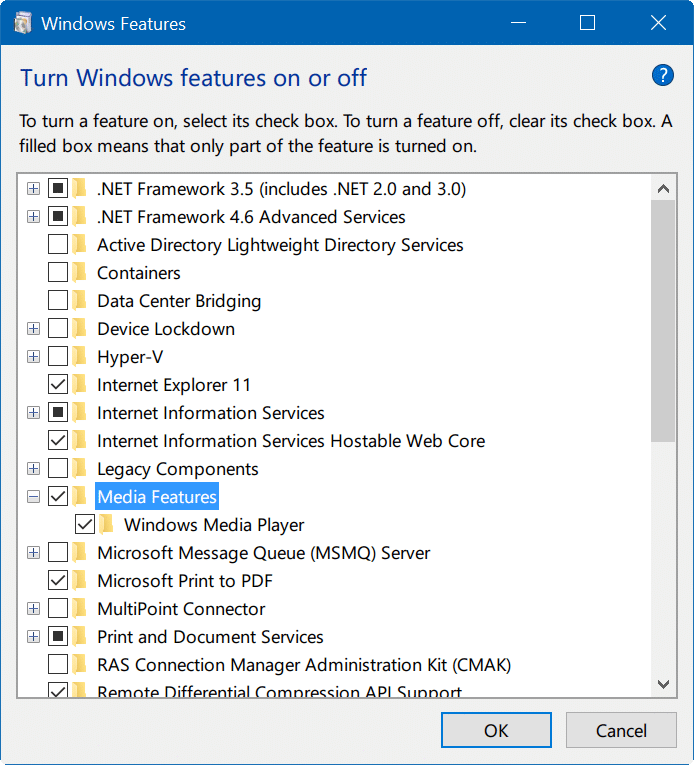Viewport: 694px width, 765px height.
Task: Click the folder icon beside Hyper-V
Action: point(80,357)
